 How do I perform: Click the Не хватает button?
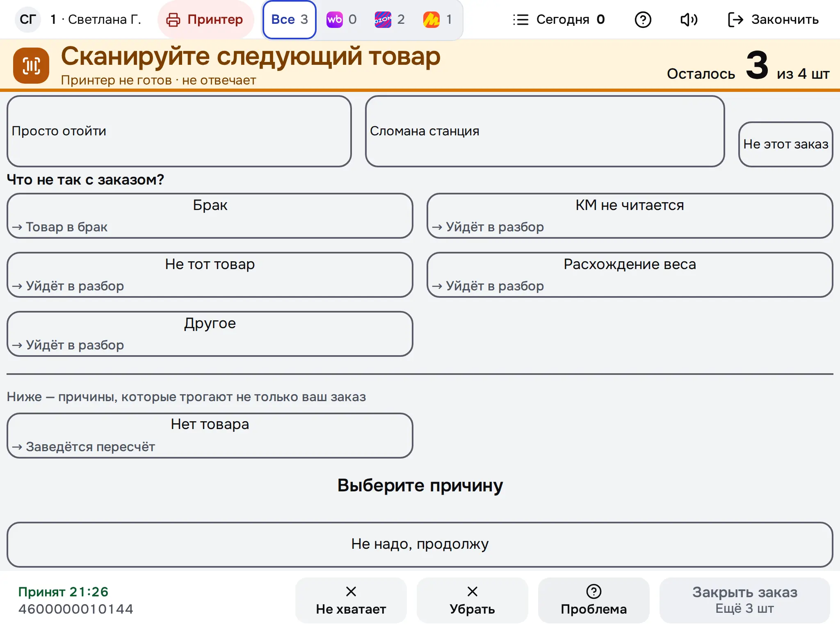point(351,600)
